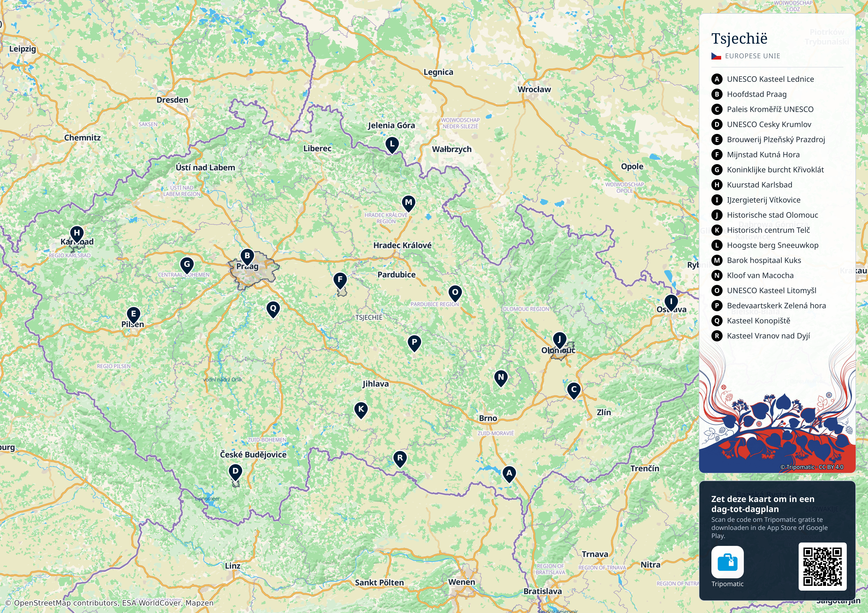Viewport: 868px width, 613px height.
Task: Click the 'Ústí nad Labem' city label
Action: coord(205,168)
